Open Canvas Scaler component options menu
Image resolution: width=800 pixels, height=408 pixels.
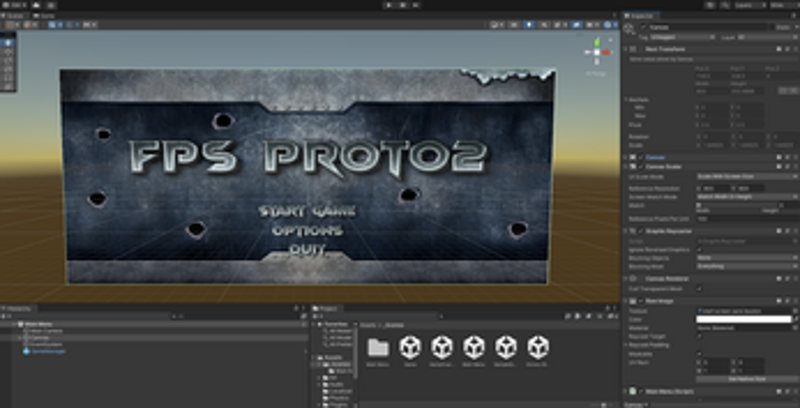[795, 166]
